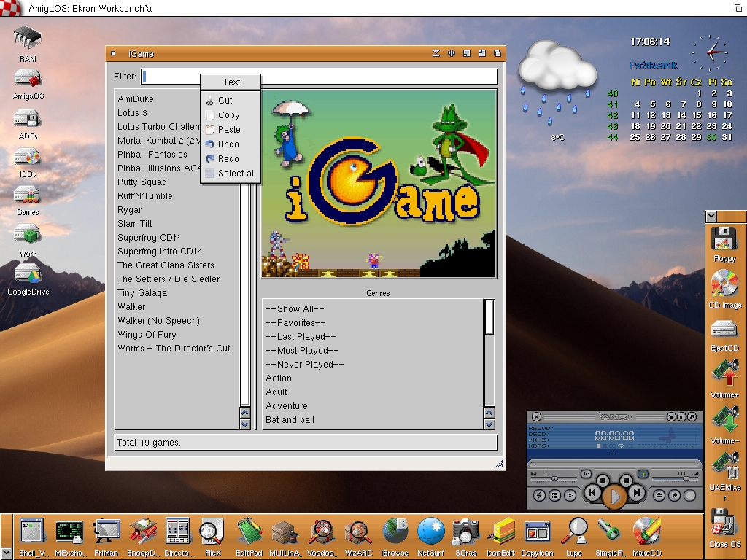Select The Great Giana Sisters game
Screen dimensions: 747x560
(166, 265)
